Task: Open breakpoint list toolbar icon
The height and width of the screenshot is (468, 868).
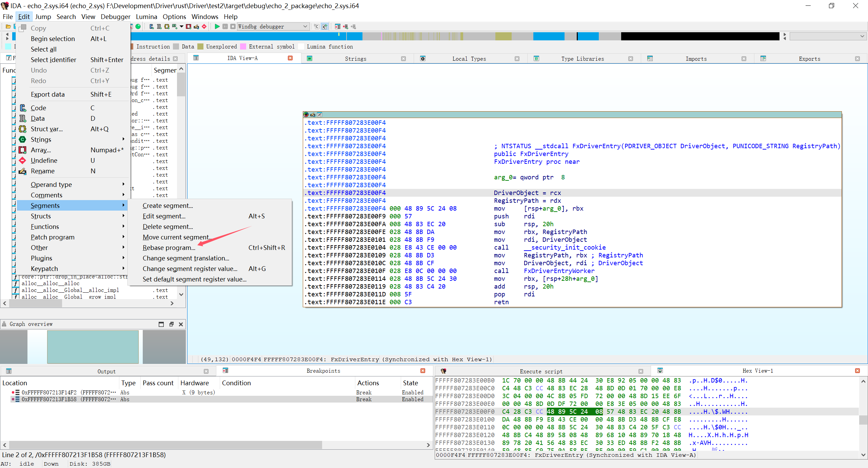Action: (x=338, y=26)
